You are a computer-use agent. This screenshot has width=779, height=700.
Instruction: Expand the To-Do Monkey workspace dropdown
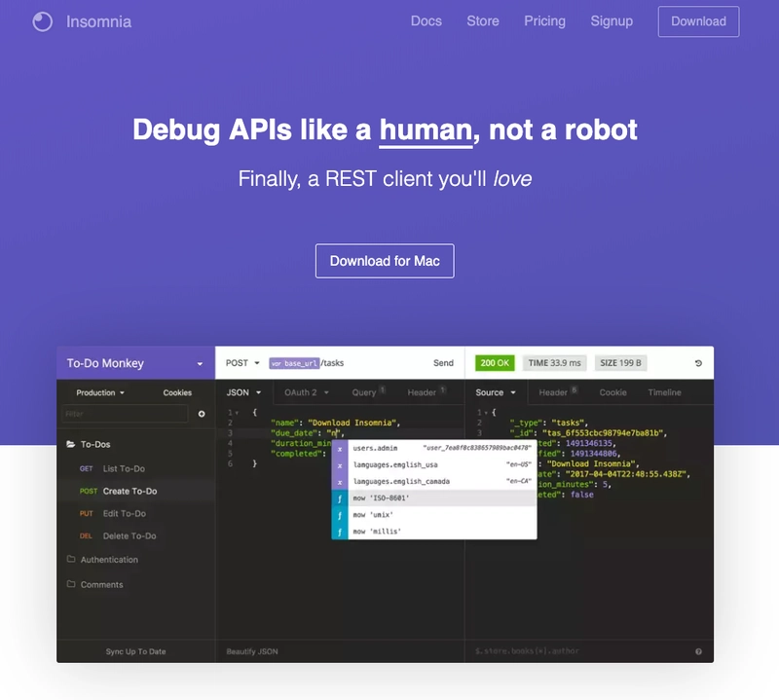tap(200, 364)
